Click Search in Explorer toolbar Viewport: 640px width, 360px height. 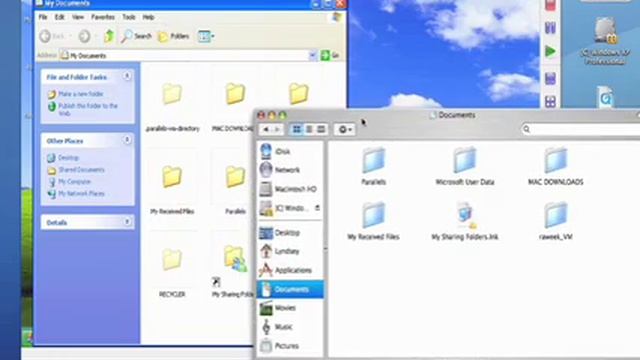tap(136, 36)
